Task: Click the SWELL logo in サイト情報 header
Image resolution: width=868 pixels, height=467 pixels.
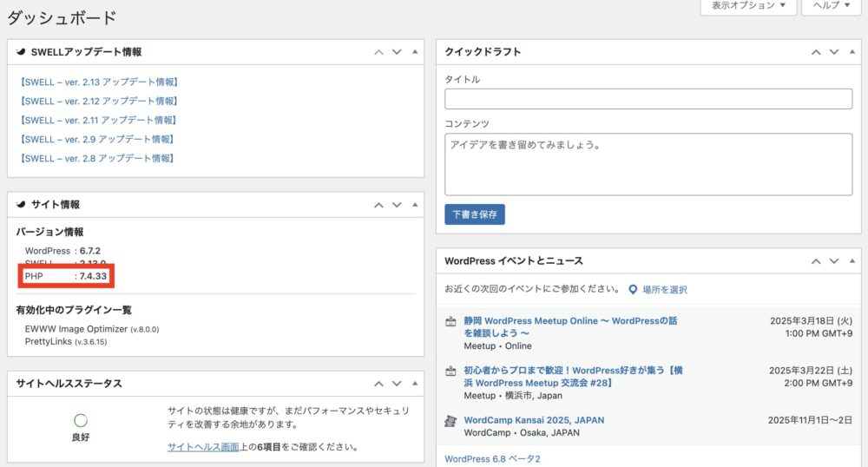Action: click(x=21, y=205)
